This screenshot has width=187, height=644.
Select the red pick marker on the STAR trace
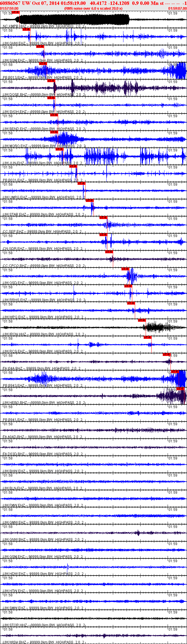(x=90, y=201)
